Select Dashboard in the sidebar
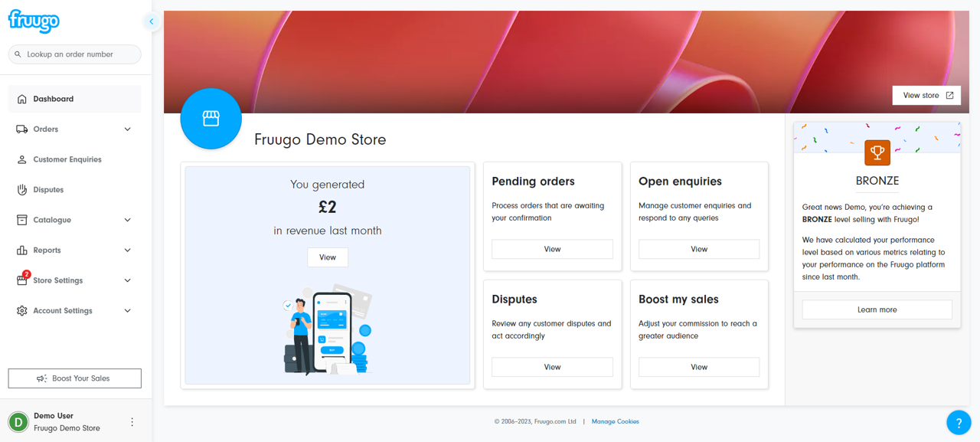The height and width of the screenshot is (442, 980). pyautogui.click(x=54, y=99)
